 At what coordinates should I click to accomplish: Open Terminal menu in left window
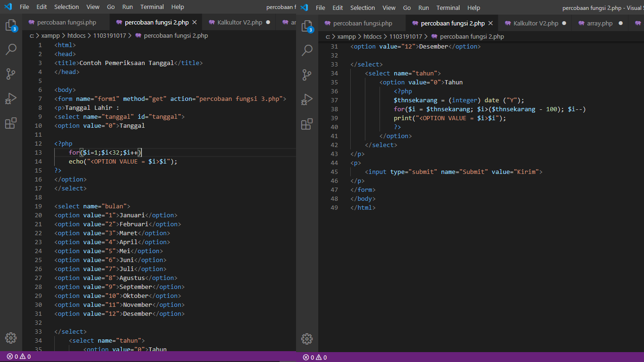point(152,7)
